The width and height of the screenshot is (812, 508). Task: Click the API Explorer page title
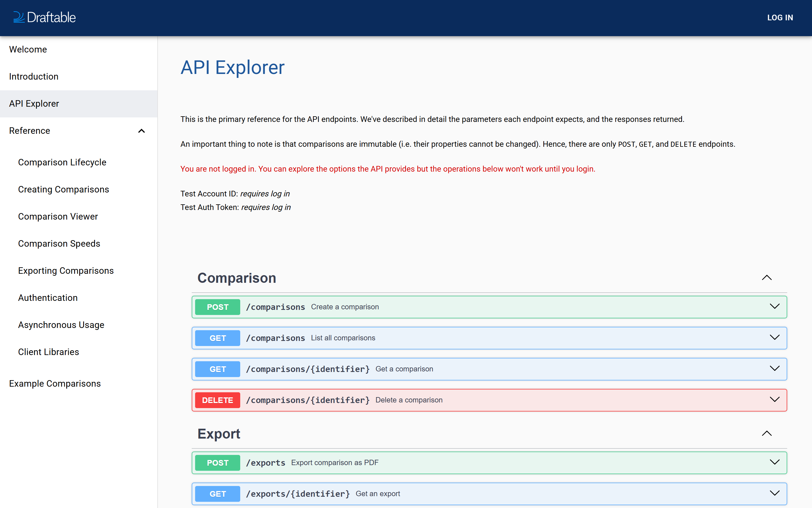coord(233,67)
